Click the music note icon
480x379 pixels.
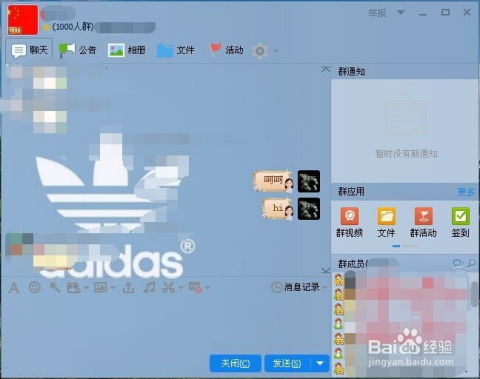(149, 287)
